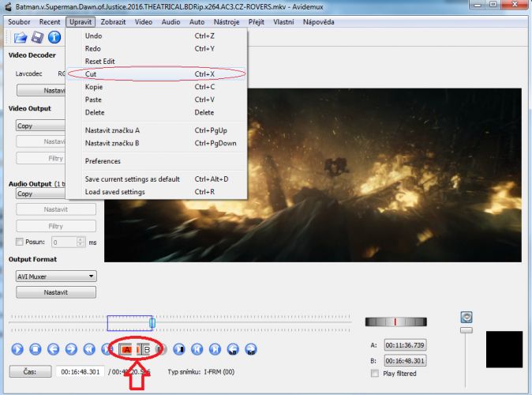
Task: Close the open Upravit menu
Action: coord(81,22)
